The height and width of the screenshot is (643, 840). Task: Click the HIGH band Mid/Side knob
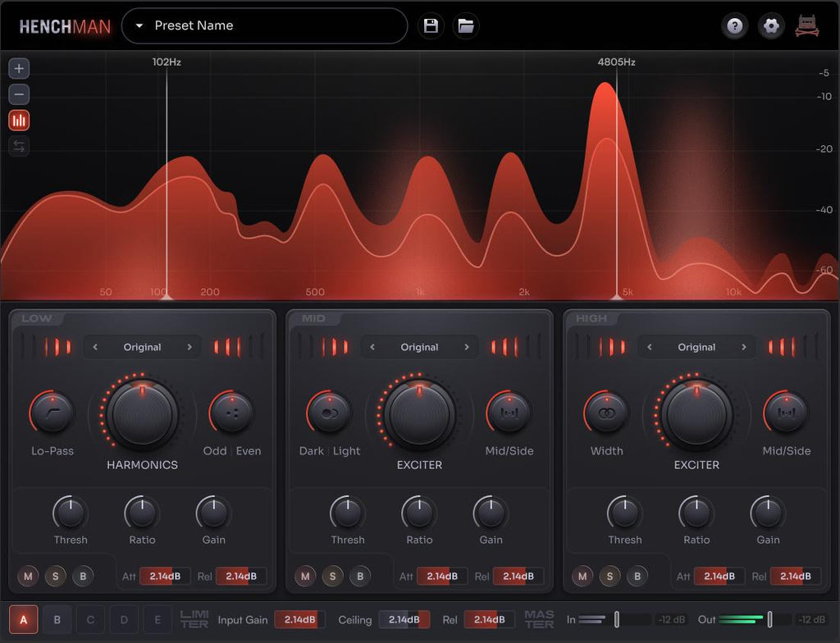[x=786, y=412]
